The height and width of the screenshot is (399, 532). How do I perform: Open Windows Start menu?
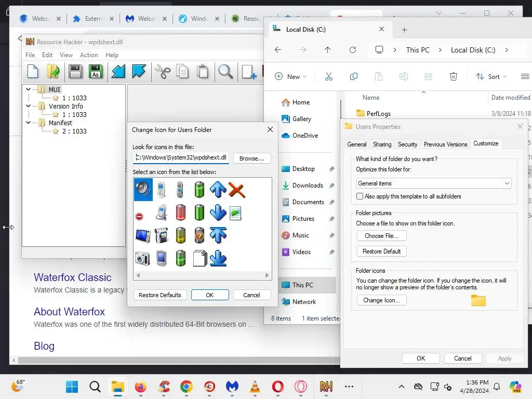click(x=72, y=387)
